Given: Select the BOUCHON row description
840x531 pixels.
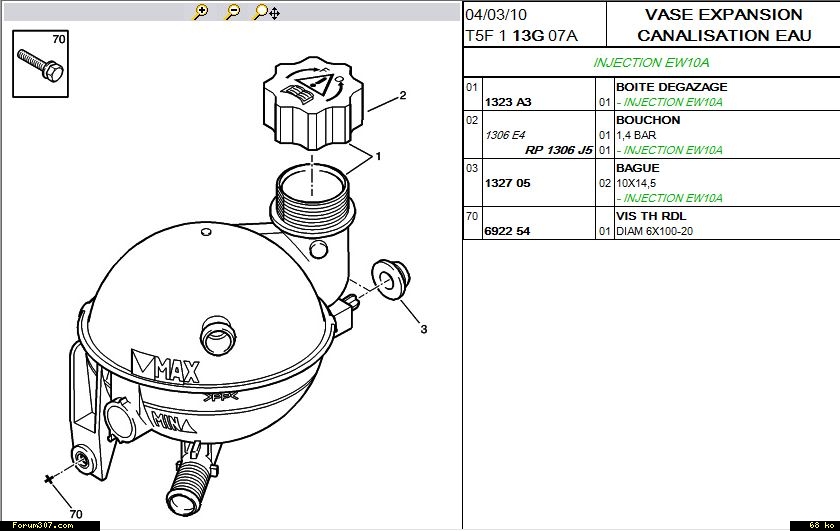Looking at the screenshot, I should click(x=648, y=120).
